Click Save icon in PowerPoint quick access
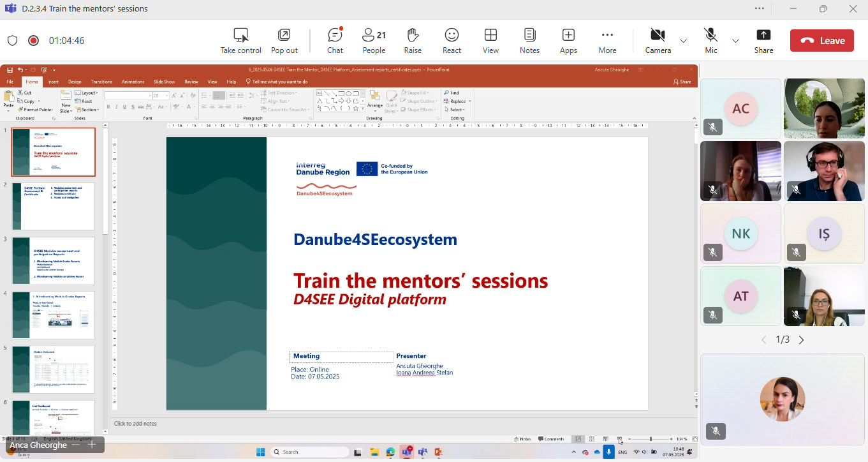Viewport: 868px width, 462px height. tap(10, 70)
